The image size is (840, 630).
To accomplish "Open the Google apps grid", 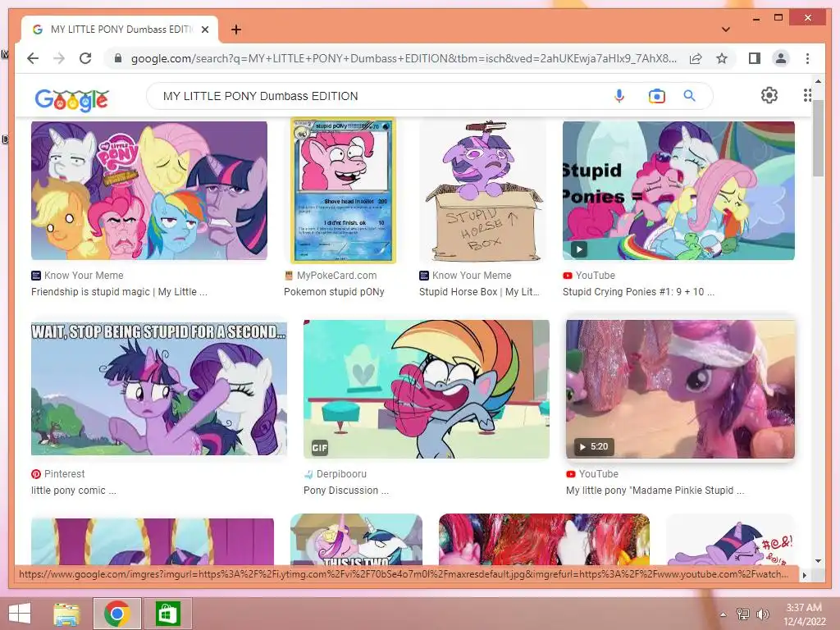I will coord(807,95).
